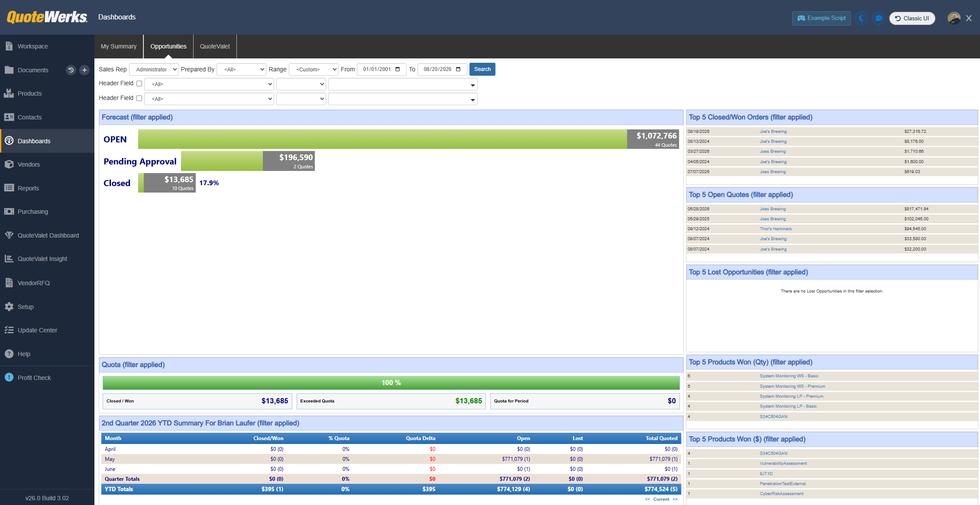The height and width of the screenshot is (505, 980).
Task: Click the Example Script button
Action: (821, 18)
